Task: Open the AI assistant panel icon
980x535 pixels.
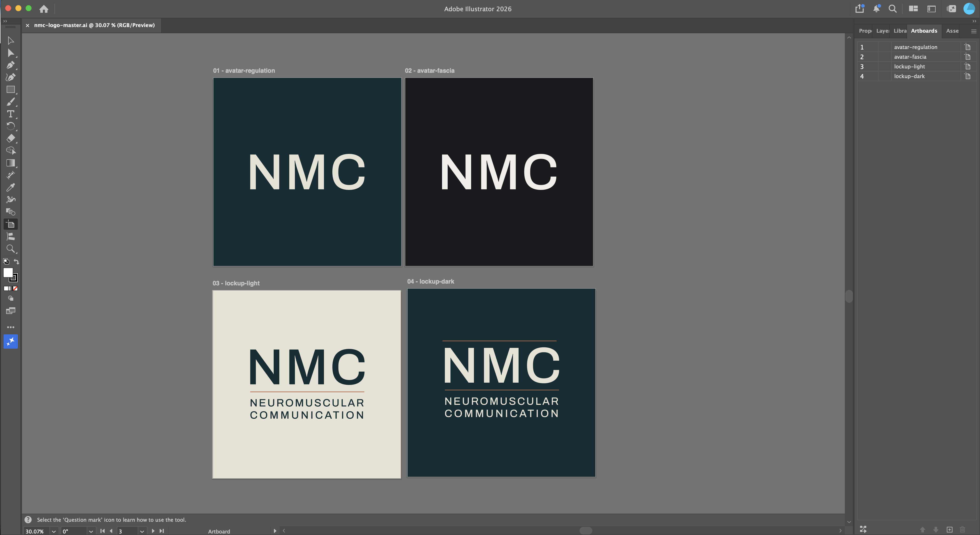Action: pyautogui.click(x=951, y=9)
